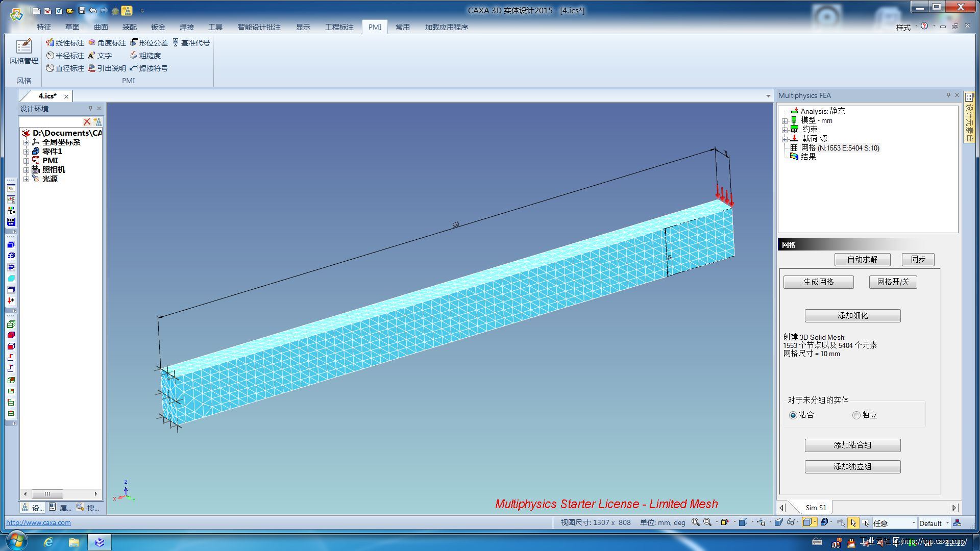Open the 风格管理 style manager
Screen dimensions: 980x551
pos(23,52)
